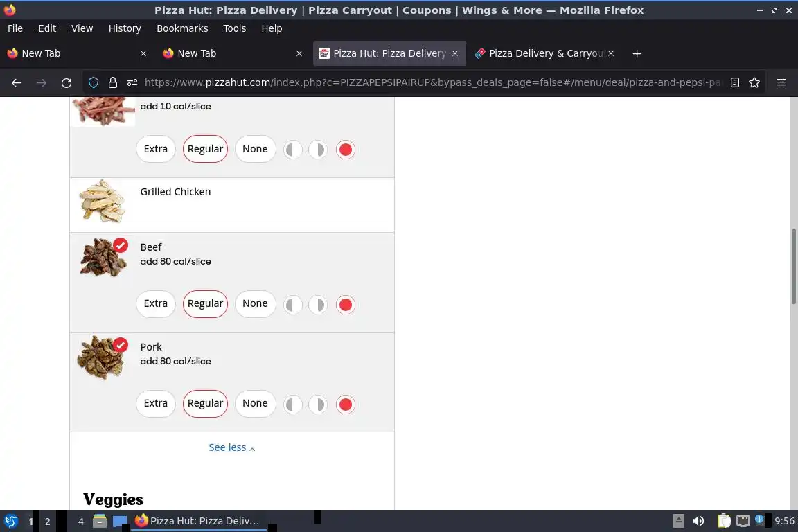798x532 pixels.
Task: Open the taskbar start menu icon
Action: (10, 521)
